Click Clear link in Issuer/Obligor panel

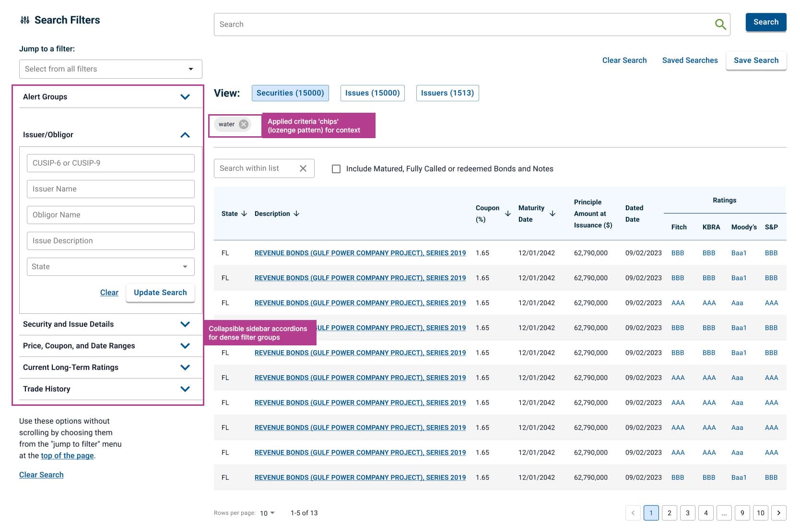tap(109, 293)
